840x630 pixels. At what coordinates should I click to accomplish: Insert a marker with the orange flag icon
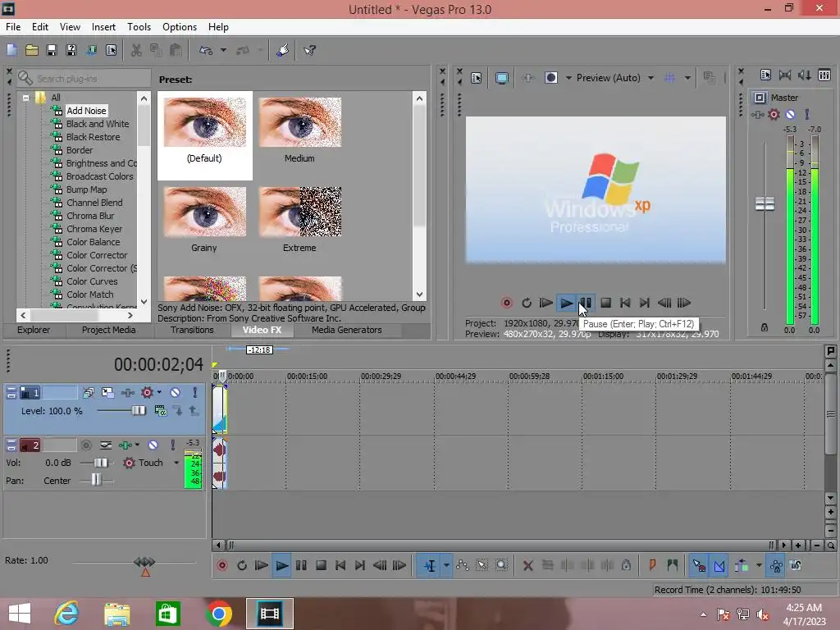(x=652, y=566)
